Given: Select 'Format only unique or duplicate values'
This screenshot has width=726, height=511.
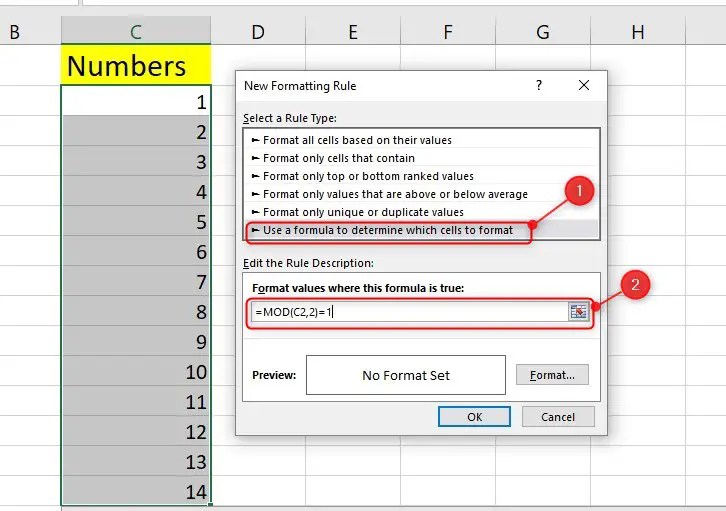Looking at the screenshot, I should pos(421,212).
